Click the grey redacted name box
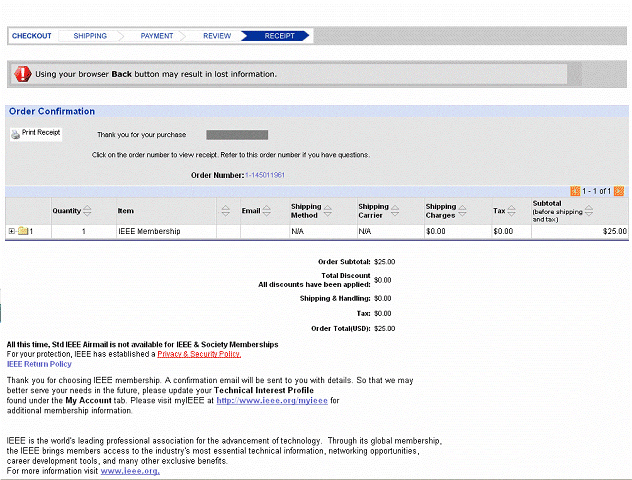632x480 pixels. click(x=237, y=135)
